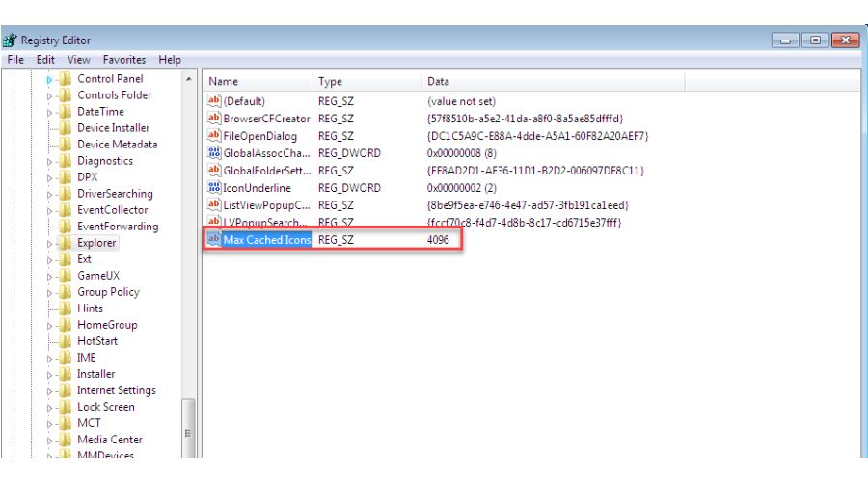Expand the Ext tree node
The image size is (868, 482).
(x=49, y=260)
